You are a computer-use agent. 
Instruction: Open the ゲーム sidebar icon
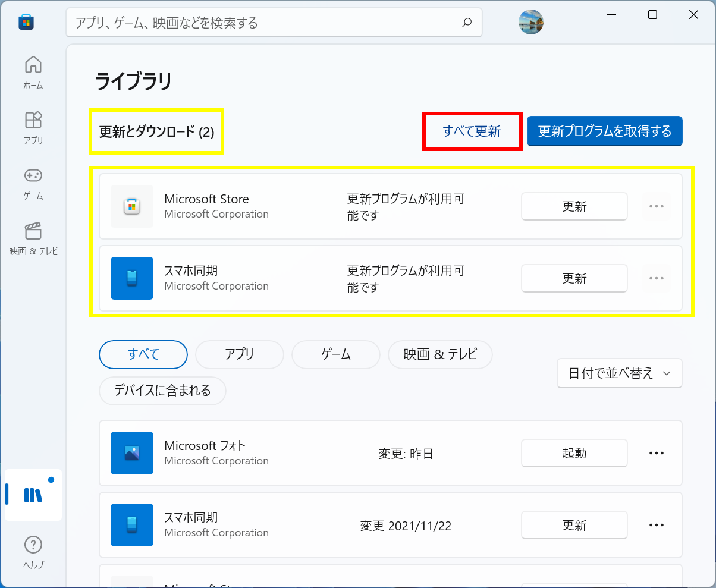(33, 183)
